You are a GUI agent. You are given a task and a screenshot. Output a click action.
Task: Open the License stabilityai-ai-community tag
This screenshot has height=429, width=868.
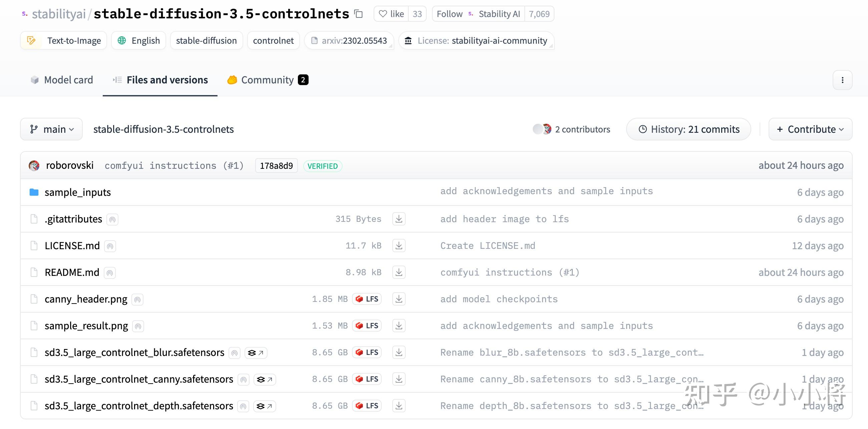[476, 41]
